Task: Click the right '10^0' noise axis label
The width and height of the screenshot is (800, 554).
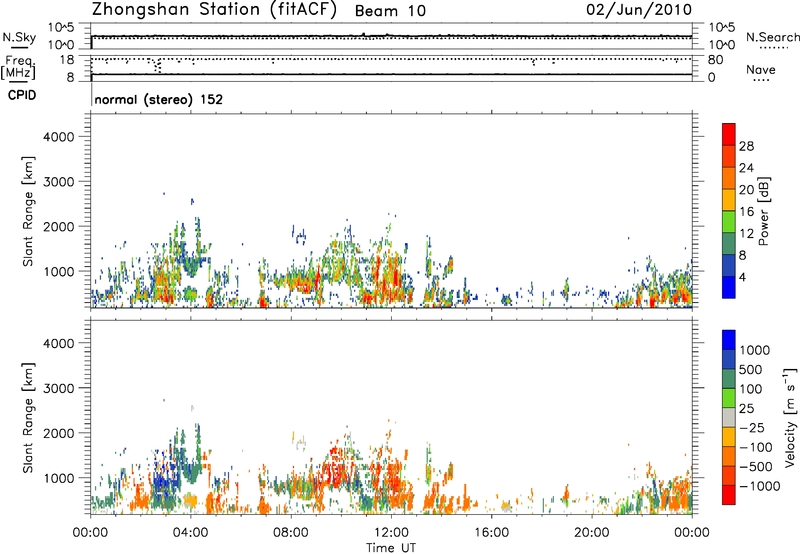Action: (721, 45)
